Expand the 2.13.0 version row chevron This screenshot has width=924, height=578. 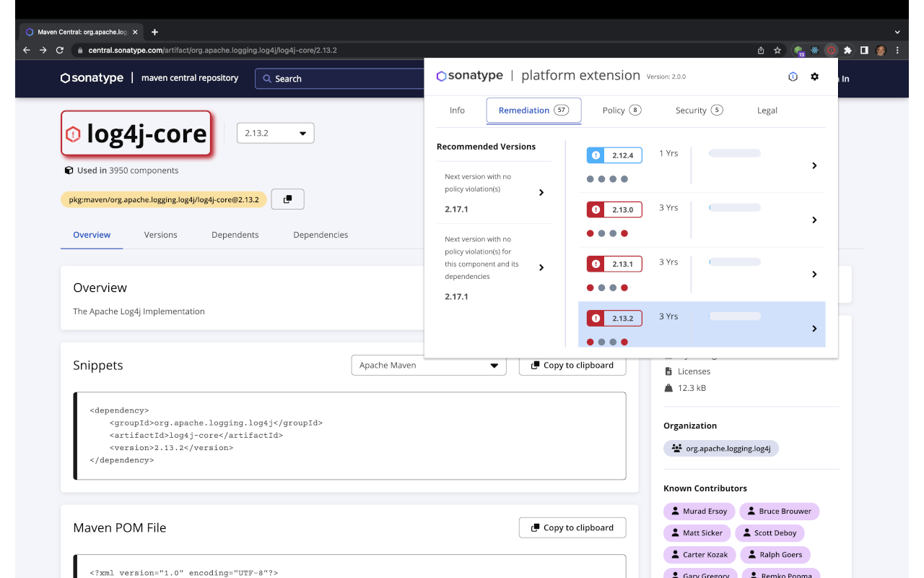pyautogui.click(x=814, y=220)
